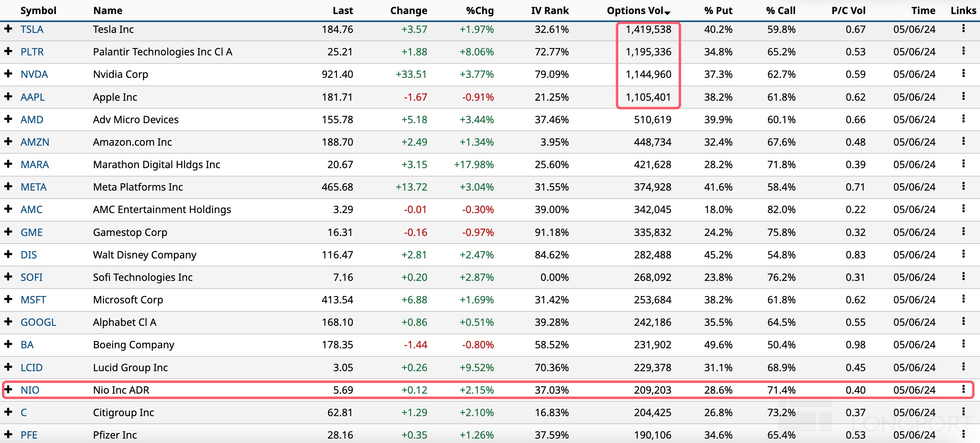Open the AAPL symbol link
This screenshot has height=443, width=980.
pos(33,97)
